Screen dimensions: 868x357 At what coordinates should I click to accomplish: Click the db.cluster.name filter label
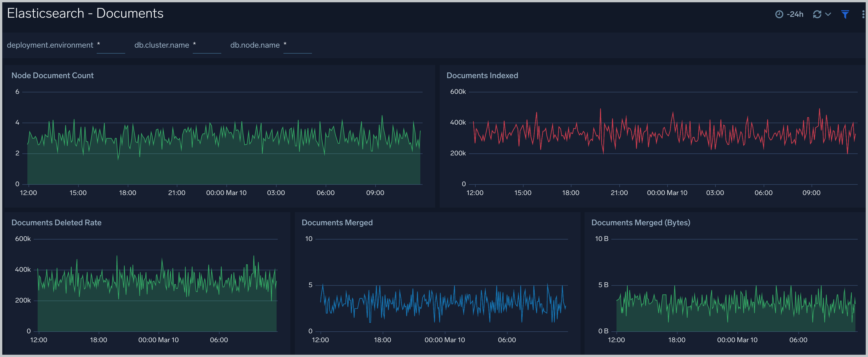click(162, 45)
